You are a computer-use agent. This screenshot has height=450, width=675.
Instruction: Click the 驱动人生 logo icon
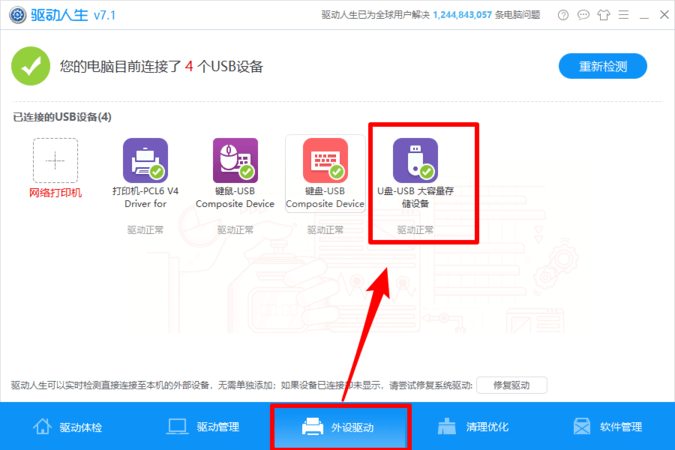pos(17,15)
